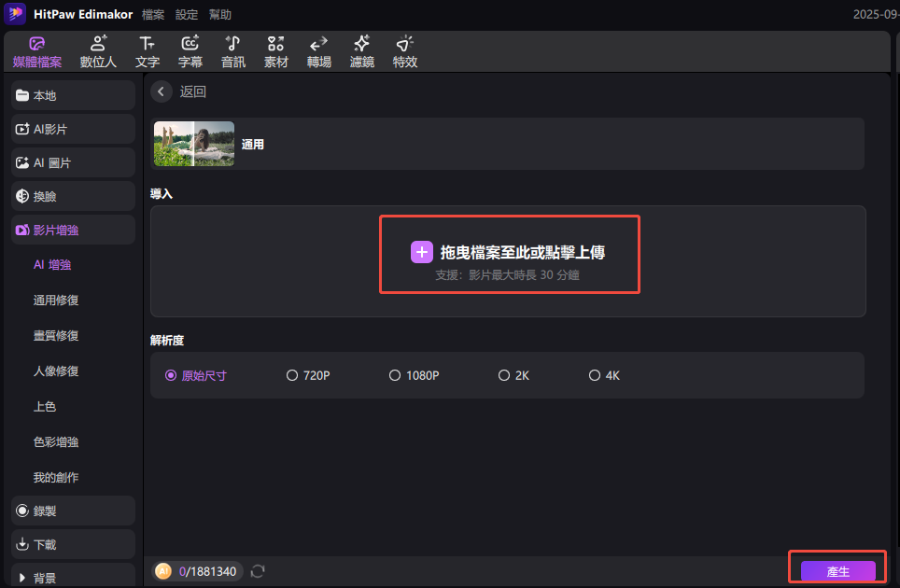The height and width of the screenshot is (588, 900).
Task: Open the 轉場 transitions panel
Action: pos(318,51)
